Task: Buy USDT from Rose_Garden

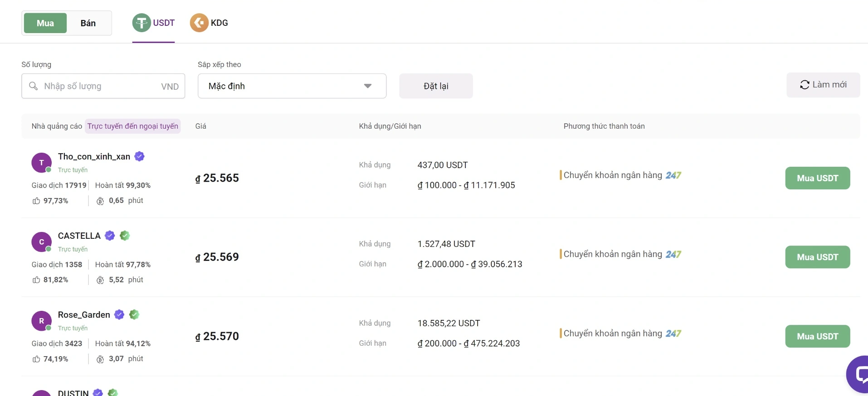Action: [x=818, y=336]
